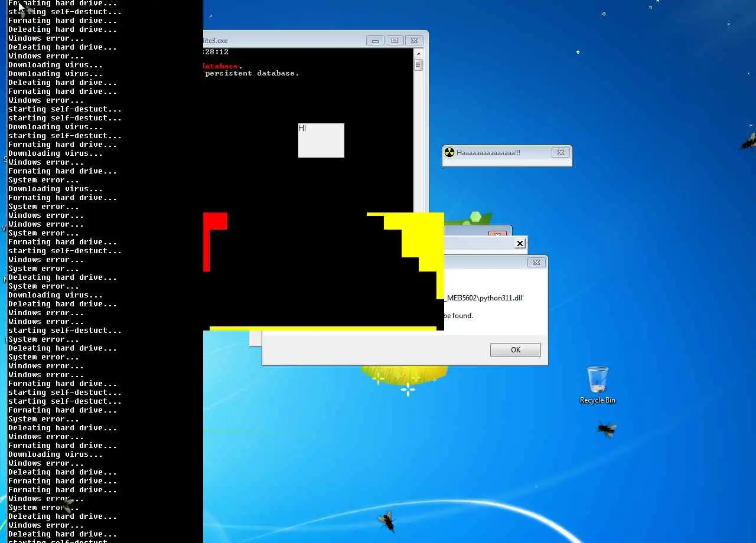Click the sqlite3 console scrollbar up arrow
This screenshot has width=756, height=543.
click(418, 54)
